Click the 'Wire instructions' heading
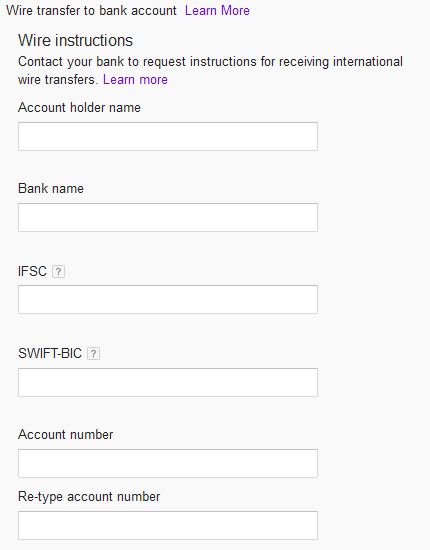The width and height of the screenshot is (430, 550). pyautogui.click(x=75, y=40)
